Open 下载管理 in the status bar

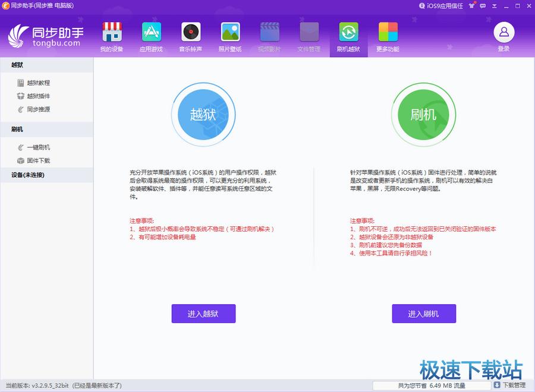click(x=509, y=385)
